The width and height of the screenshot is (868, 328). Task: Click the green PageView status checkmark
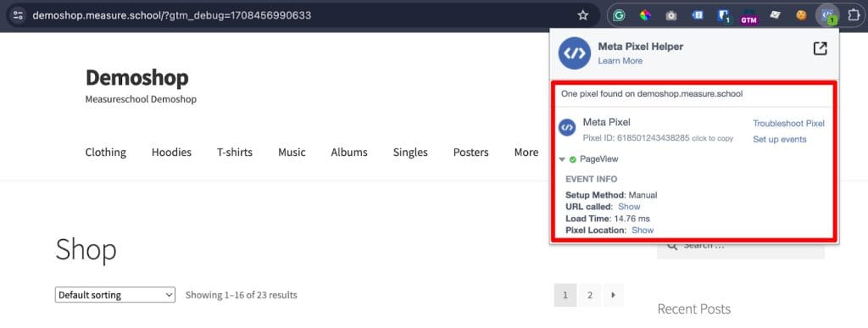click(x=572, y=159)
